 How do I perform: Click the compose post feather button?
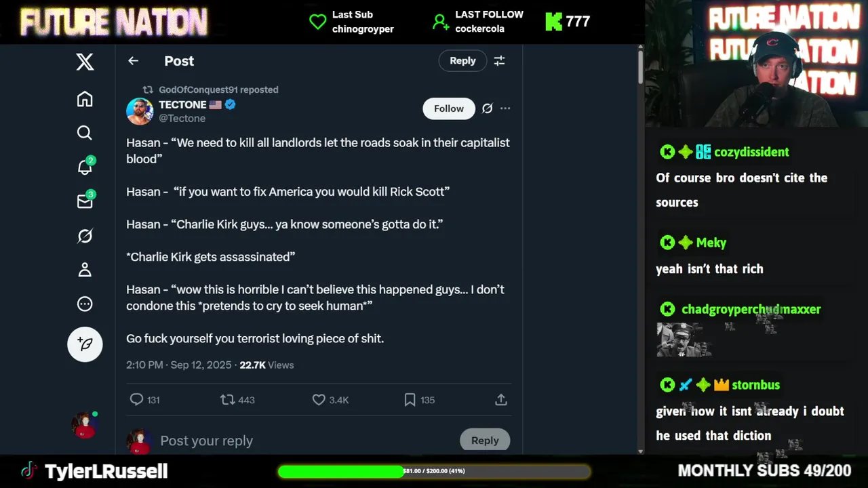point(85,344)
